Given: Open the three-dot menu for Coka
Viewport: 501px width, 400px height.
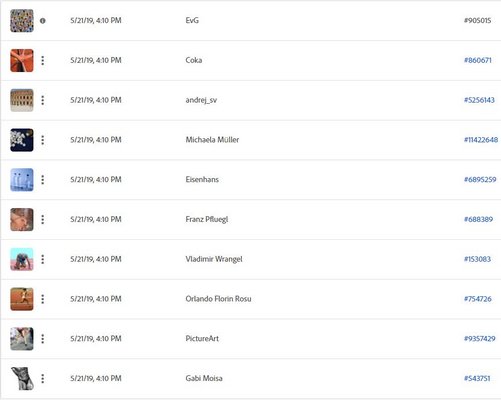Looking at the screenshot, I should pyautogui.click(x=43, y=60).
